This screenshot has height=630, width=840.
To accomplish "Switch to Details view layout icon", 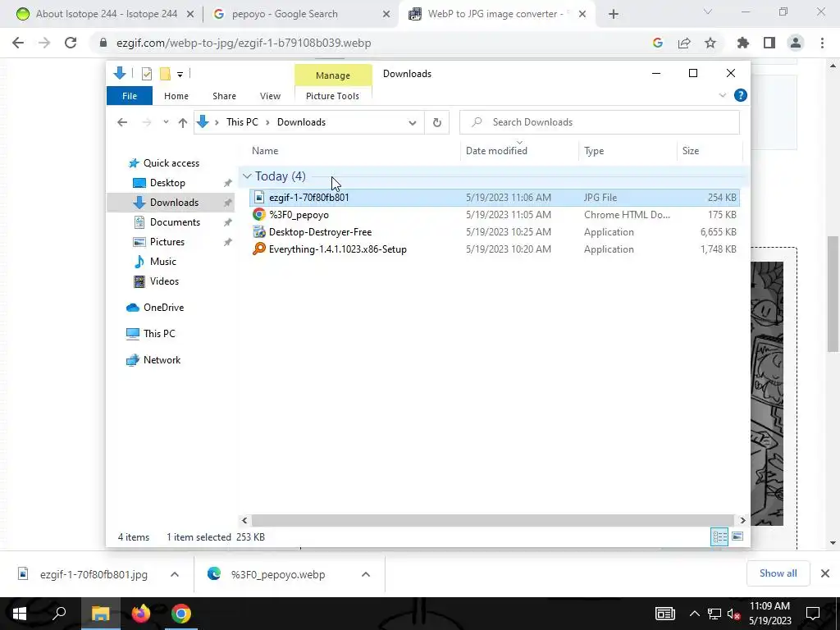I will click(x=719, y=536).
